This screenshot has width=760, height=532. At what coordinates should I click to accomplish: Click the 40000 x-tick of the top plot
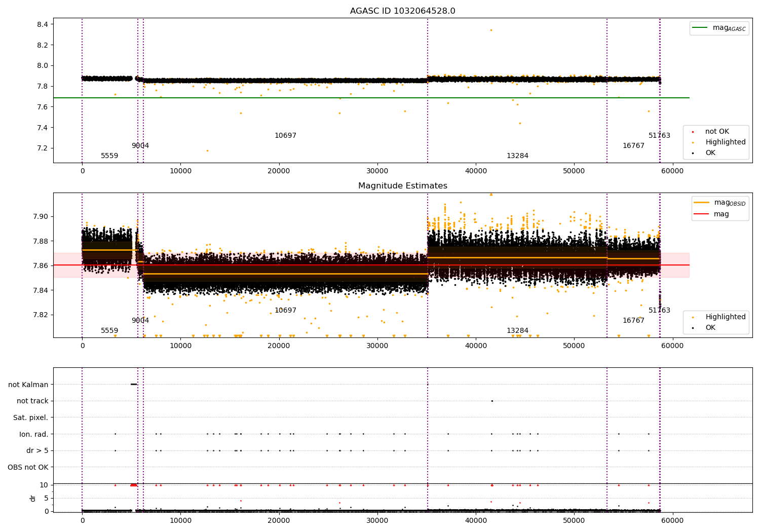click(475, 171)
